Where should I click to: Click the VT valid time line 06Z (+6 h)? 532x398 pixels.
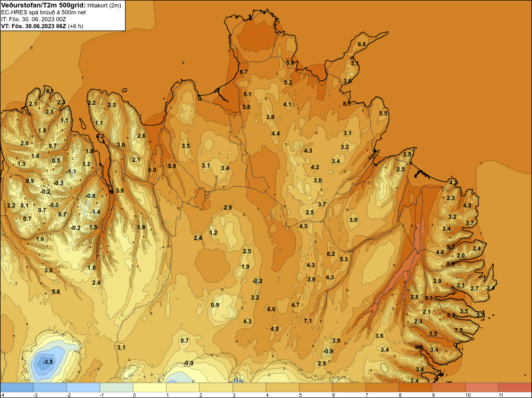pyautogui.click(x=42, y=26)
